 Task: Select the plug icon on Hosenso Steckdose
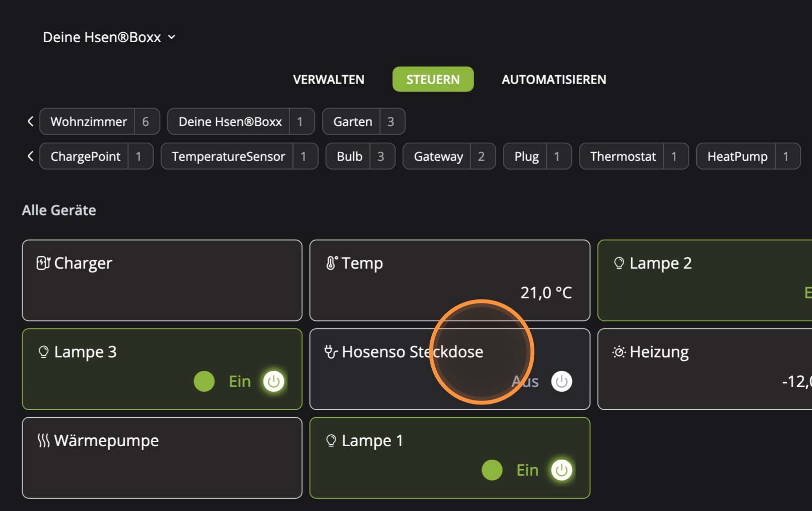(x=331, y=352)
